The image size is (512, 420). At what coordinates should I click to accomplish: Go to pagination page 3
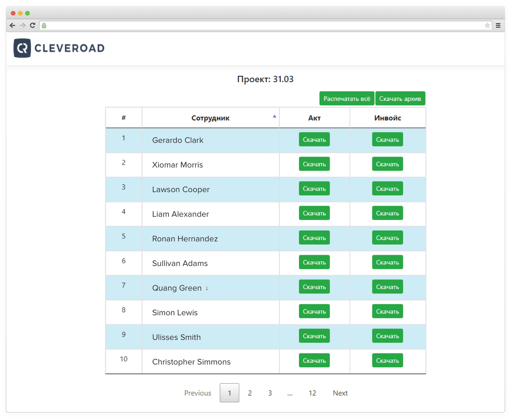(270, 393)
